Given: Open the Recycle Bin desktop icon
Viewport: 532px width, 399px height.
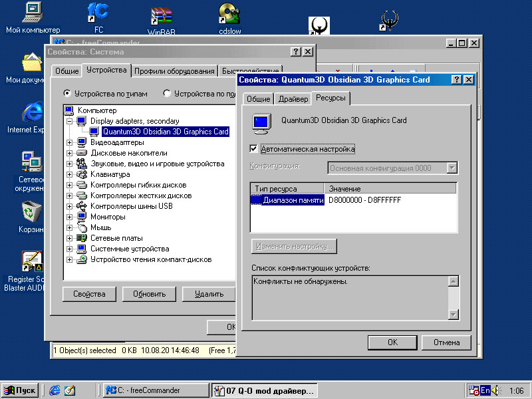Looking at the screenshot, I should click(31, 211).
